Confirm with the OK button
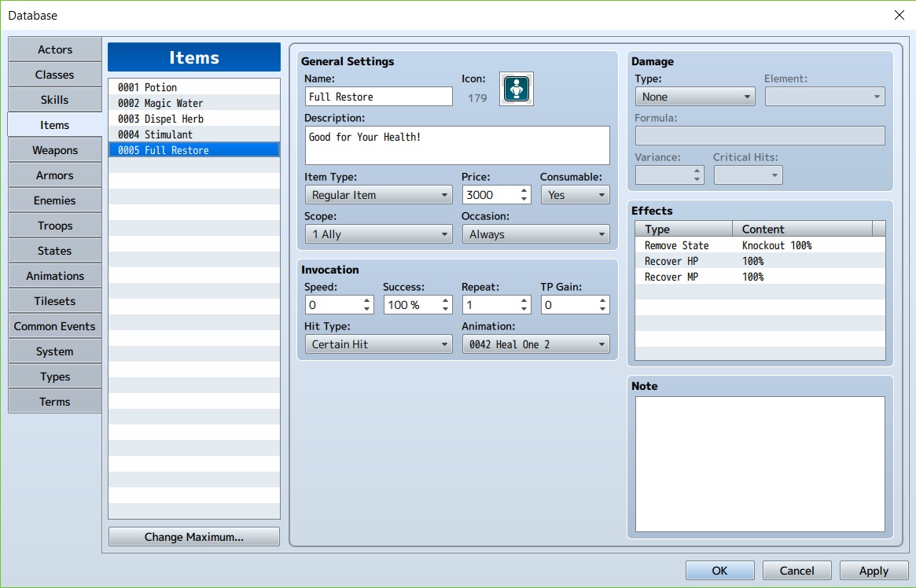 [x=719, y=571]
